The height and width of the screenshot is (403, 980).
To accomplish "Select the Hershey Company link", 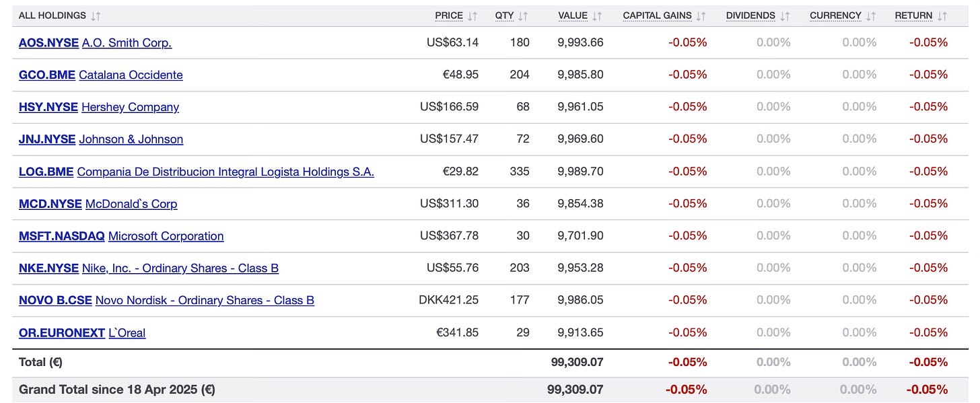I will [x=130, y=107].
